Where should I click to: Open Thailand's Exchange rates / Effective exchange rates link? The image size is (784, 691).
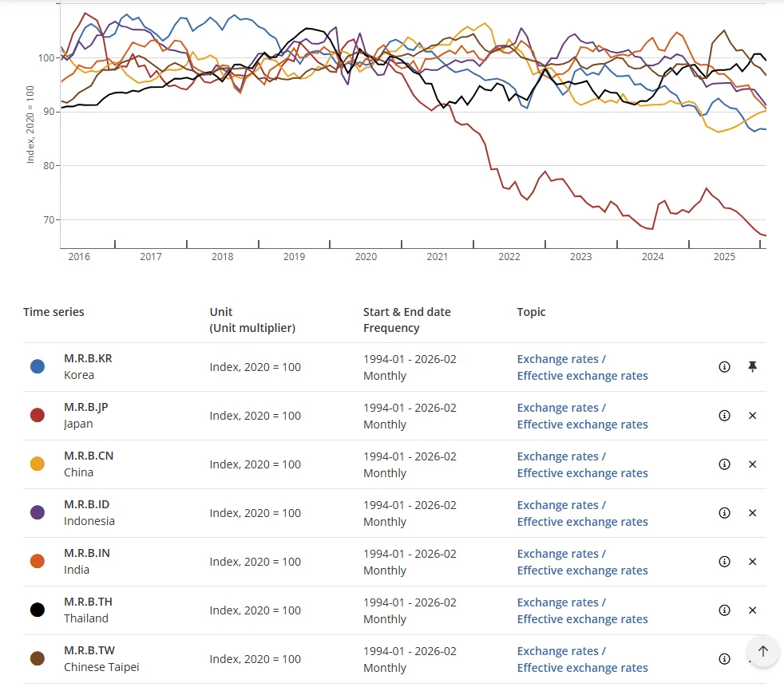pyautogui.click(x=582, y=610)
